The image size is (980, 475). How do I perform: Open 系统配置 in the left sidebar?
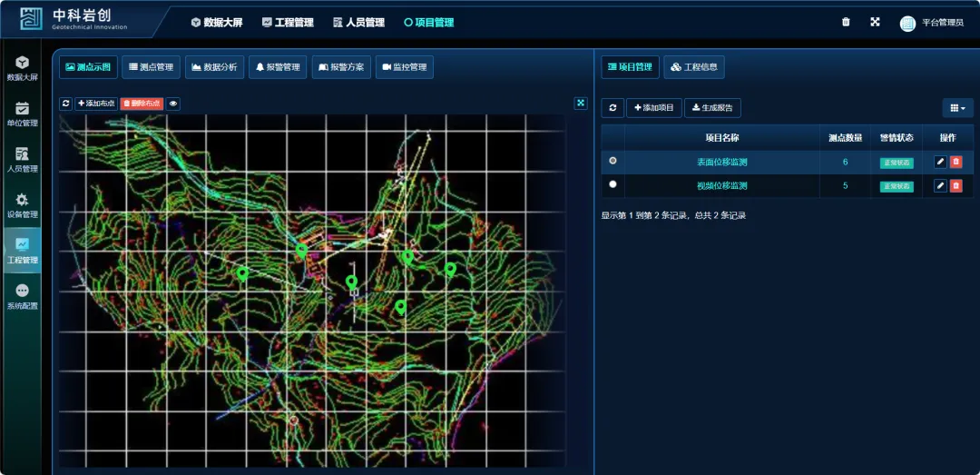(x=23, y=296)
